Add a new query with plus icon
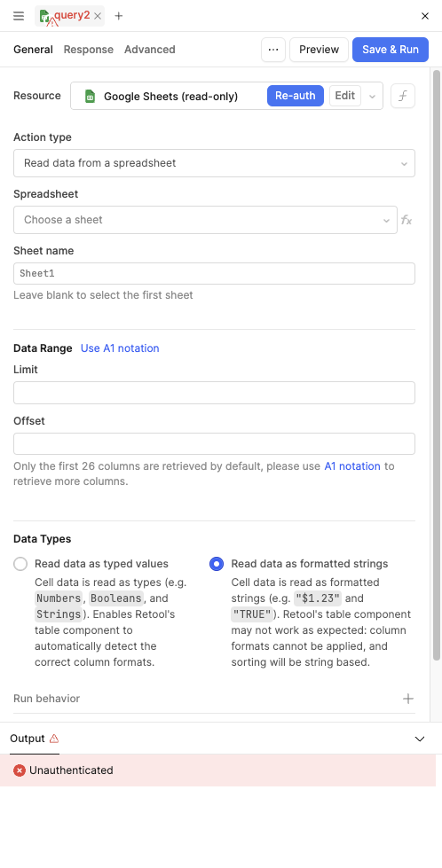The width and height of the screenshot is (442, 868). tap(119, 16)
